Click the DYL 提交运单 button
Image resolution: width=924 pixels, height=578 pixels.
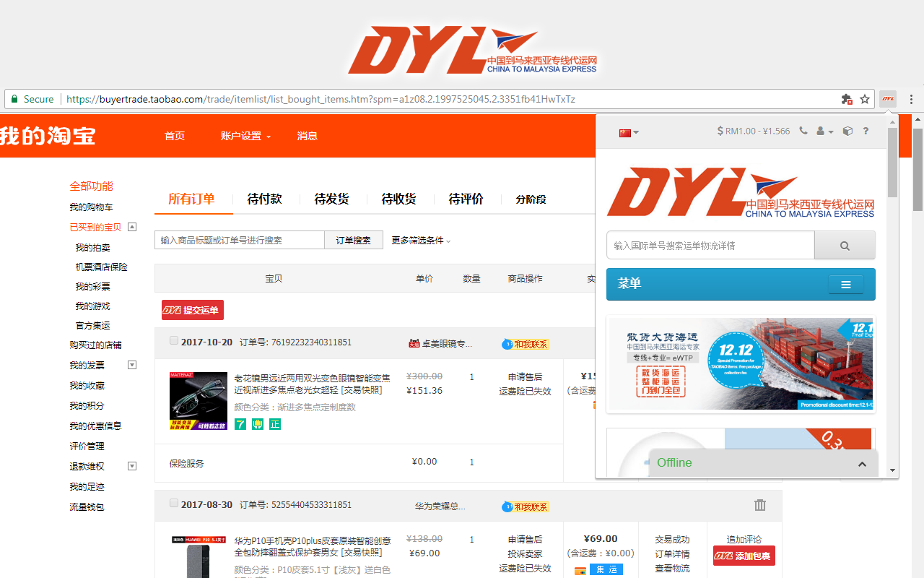click(193, 310)
